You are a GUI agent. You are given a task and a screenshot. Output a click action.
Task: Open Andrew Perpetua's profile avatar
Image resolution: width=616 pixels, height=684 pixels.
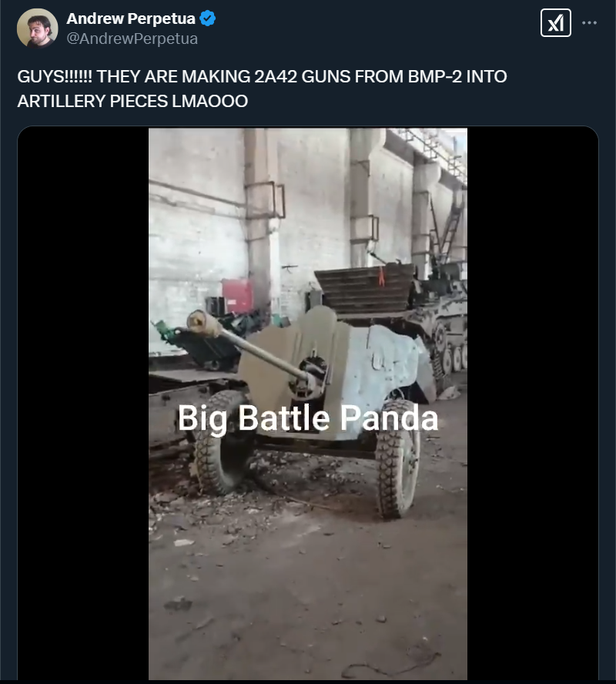tap(37, 28)
